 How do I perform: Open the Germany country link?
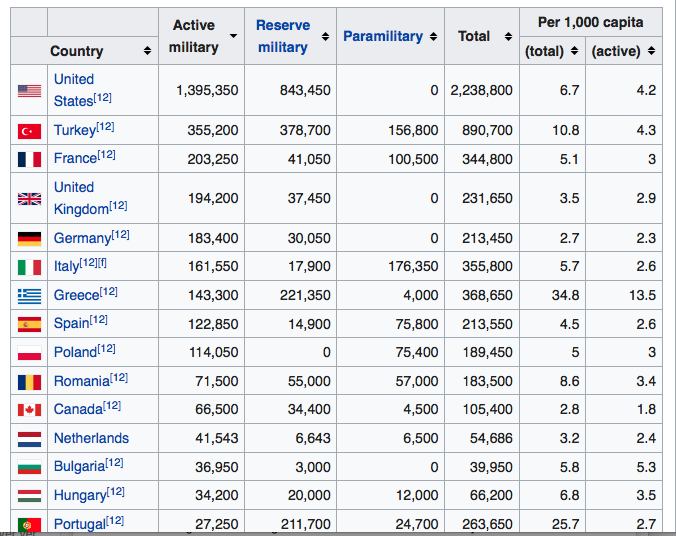[82, 238]
